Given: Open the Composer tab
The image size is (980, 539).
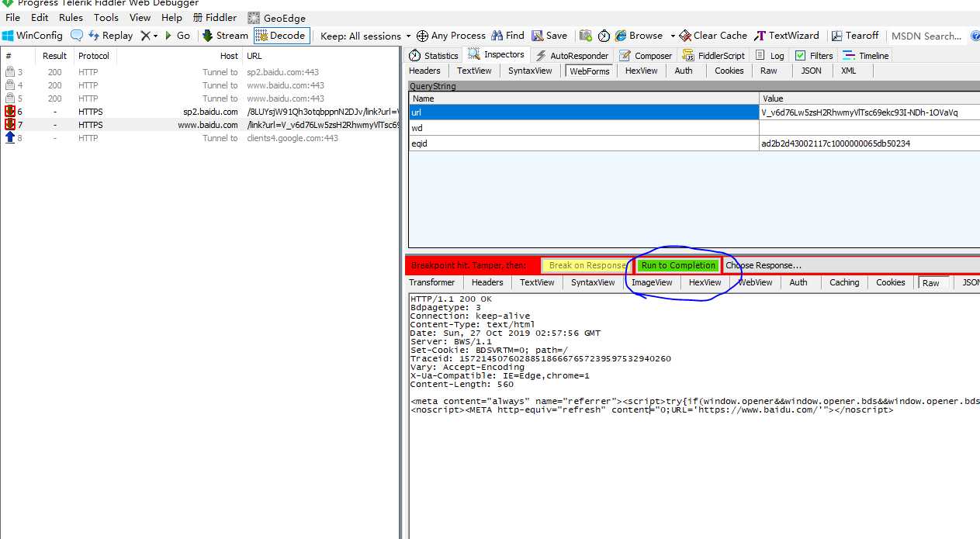Looking at the screenshot, I should [x=646, y=55].
